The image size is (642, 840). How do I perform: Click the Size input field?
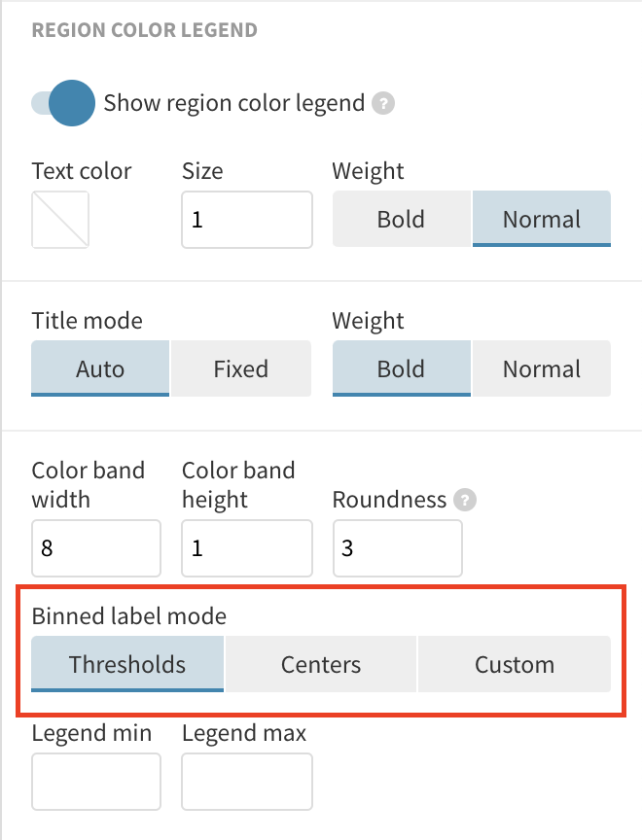tap(246, 220)
